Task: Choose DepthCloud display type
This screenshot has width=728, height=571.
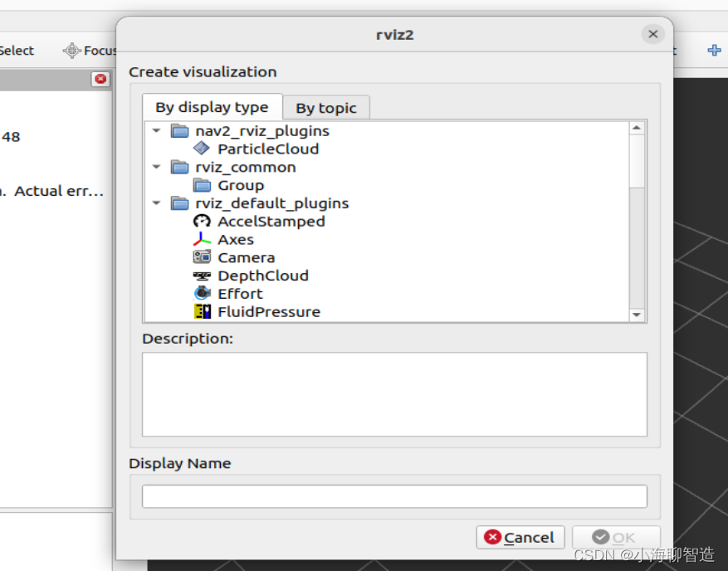Action: pyautogui.click(x=263, y=276)
